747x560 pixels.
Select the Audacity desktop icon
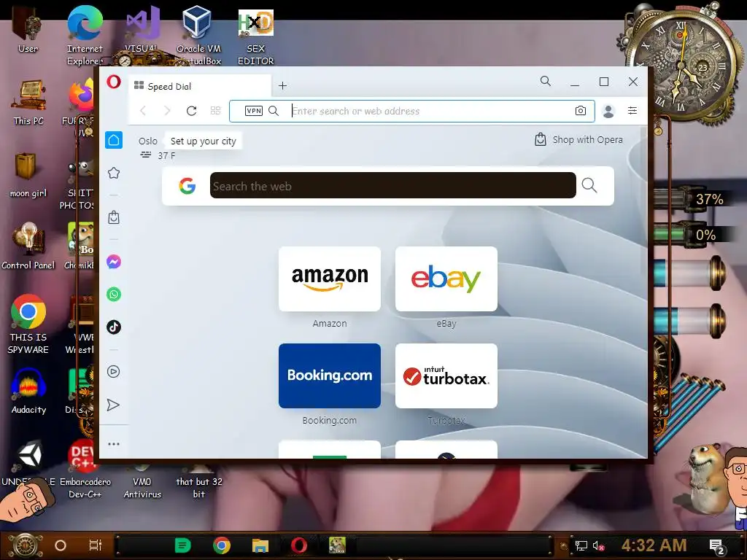point(28,392)
